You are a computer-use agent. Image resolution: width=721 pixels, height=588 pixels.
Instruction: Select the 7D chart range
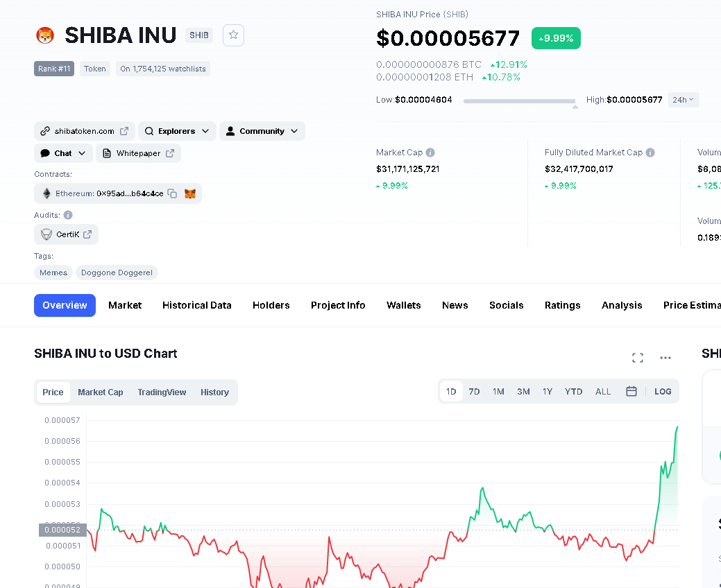(474, 391)
